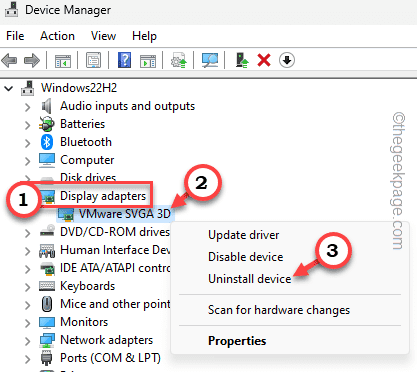417x372 pixels.
Task: Expand Mice and other pointing devices
Action: 27,305
